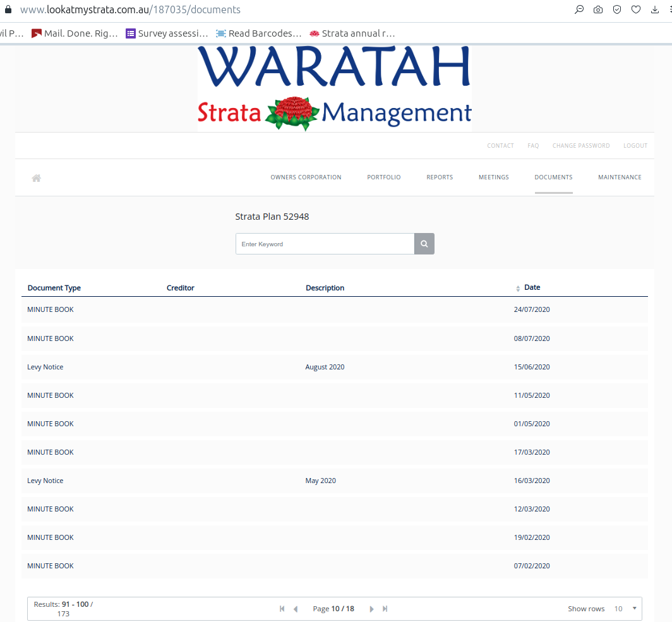Click the Waratah Strata Management logo
672x622 pixels.
(x=334, y=88)
